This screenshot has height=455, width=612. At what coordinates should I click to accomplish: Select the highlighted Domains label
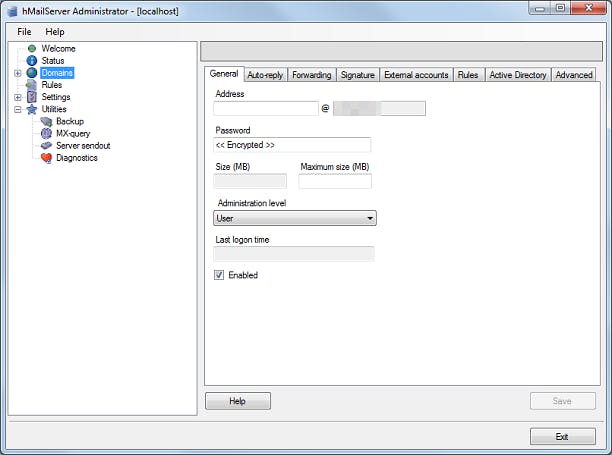coord(57,73)
